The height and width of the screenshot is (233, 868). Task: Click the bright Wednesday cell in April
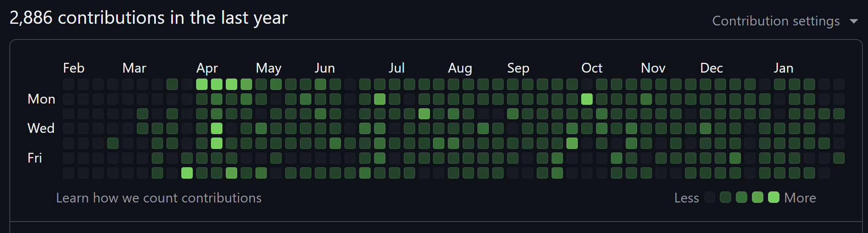point(216,128)
